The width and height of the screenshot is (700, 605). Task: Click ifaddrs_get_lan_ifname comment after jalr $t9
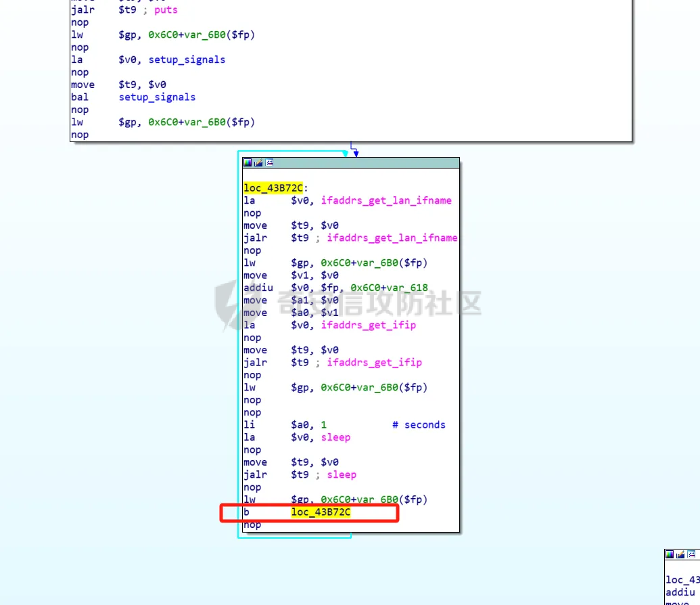pos(392,238)
